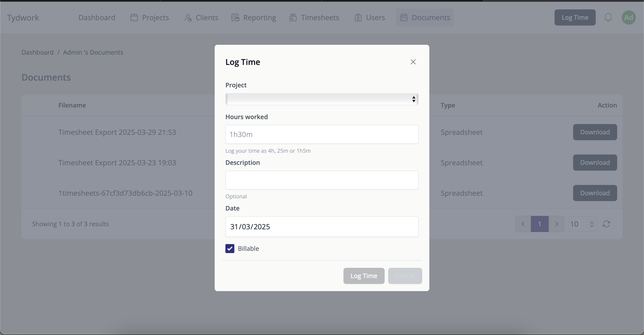Open the Reporting nav item

254,17
